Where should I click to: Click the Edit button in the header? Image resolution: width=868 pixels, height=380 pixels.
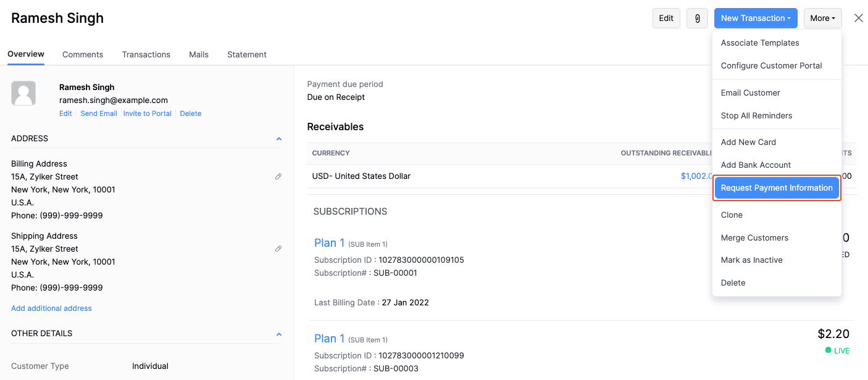666,18
